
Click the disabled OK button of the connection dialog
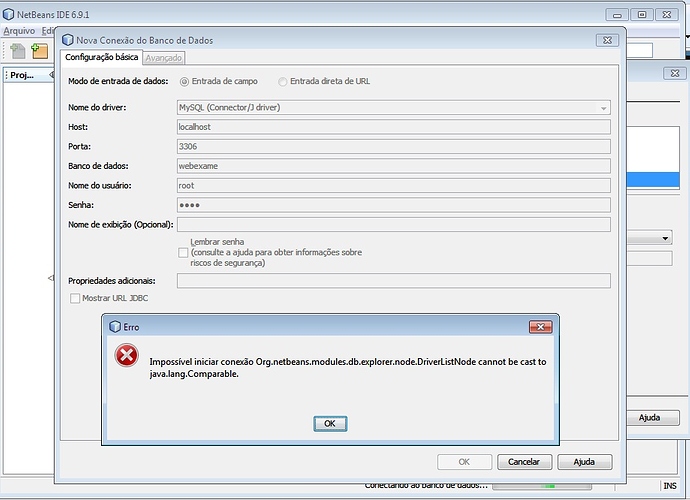464,462
